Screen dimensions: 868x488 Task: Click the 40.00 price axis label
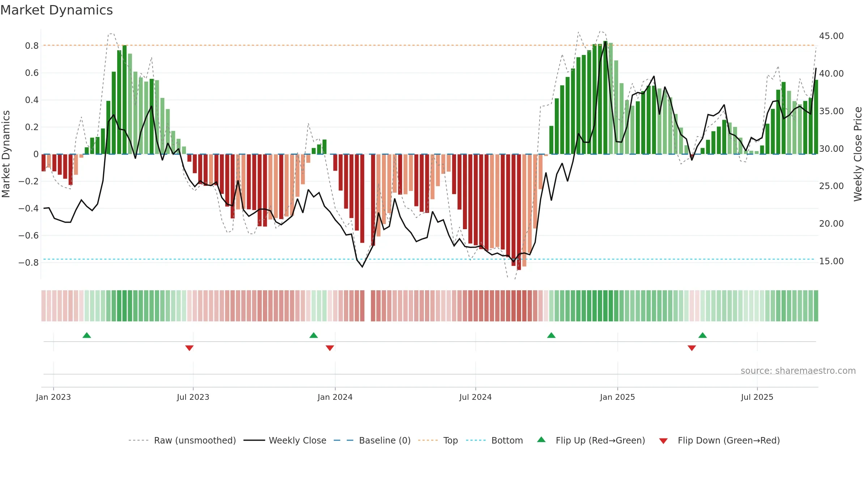[x=831, y=74]
